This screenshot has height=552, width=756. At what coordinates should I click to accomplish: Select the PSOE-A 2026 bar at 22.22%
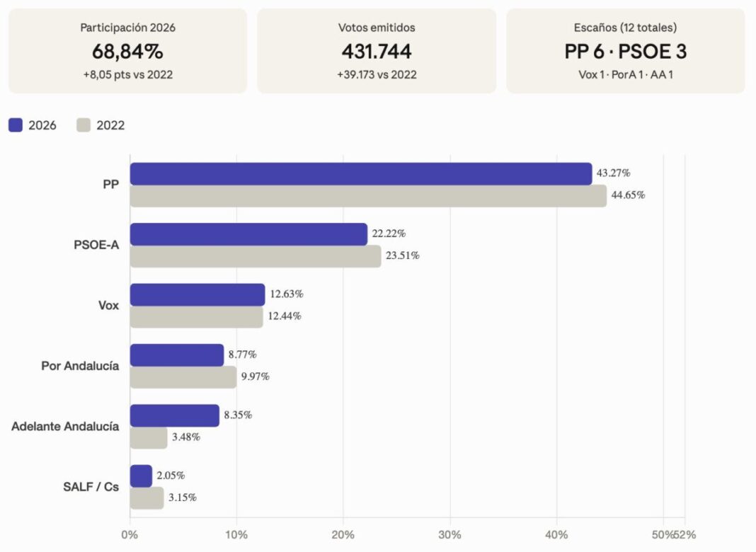click(x=248, y=234)
